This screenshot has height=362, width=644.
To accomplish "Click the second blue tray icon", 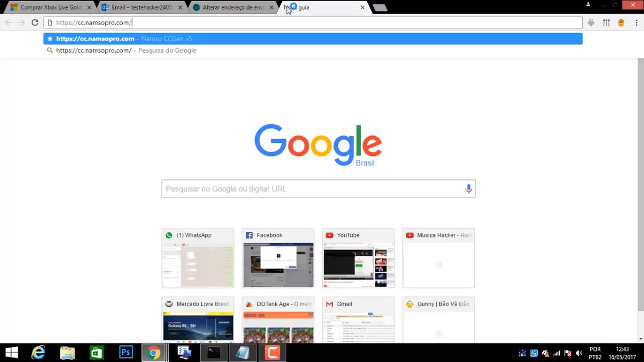I will pos(534,353).
